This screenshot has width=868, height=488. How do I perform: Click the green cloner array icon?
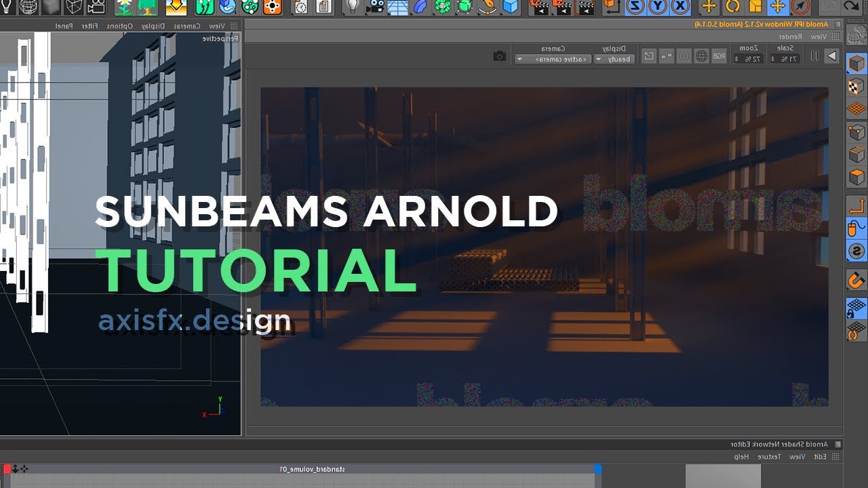click(x=443, y=7)
